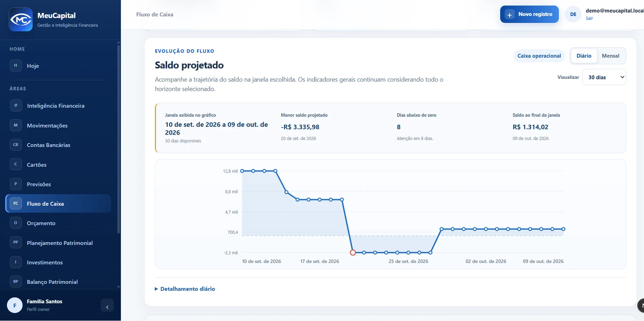Click the Novo registro button

(530, 14)
